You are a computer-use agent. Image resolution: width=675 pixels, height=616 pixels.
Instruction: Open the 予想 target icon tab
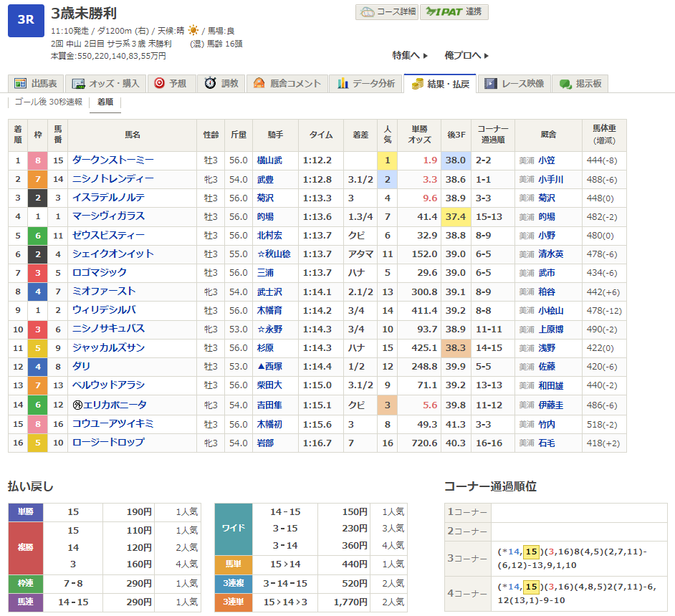tap(171, 84)
